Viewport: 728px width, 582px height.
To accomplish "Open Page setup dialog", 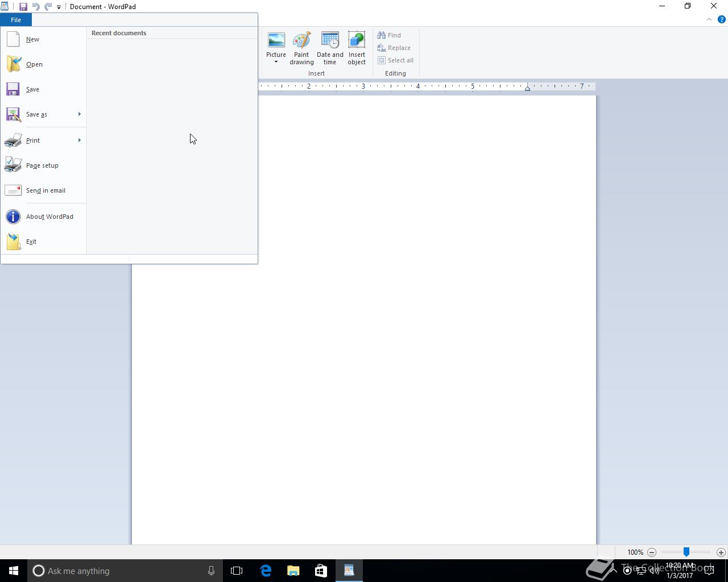I will tap(43, 165).
